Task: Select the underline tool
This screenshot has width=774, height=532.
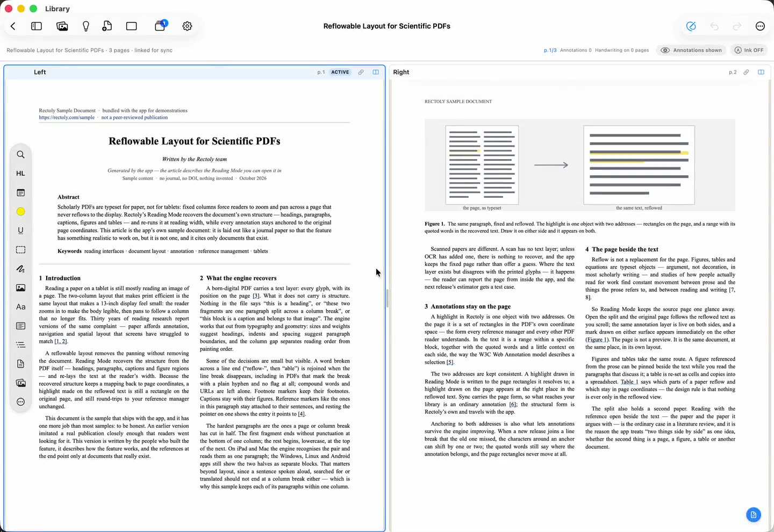Action: (x=20, y=231)
